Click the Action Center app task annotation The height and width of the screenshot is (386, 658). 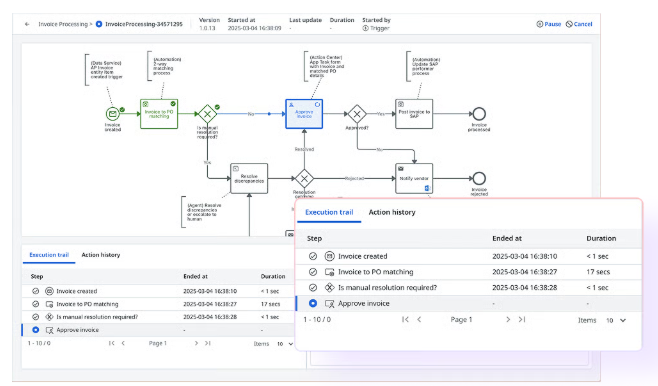(325, 66)
